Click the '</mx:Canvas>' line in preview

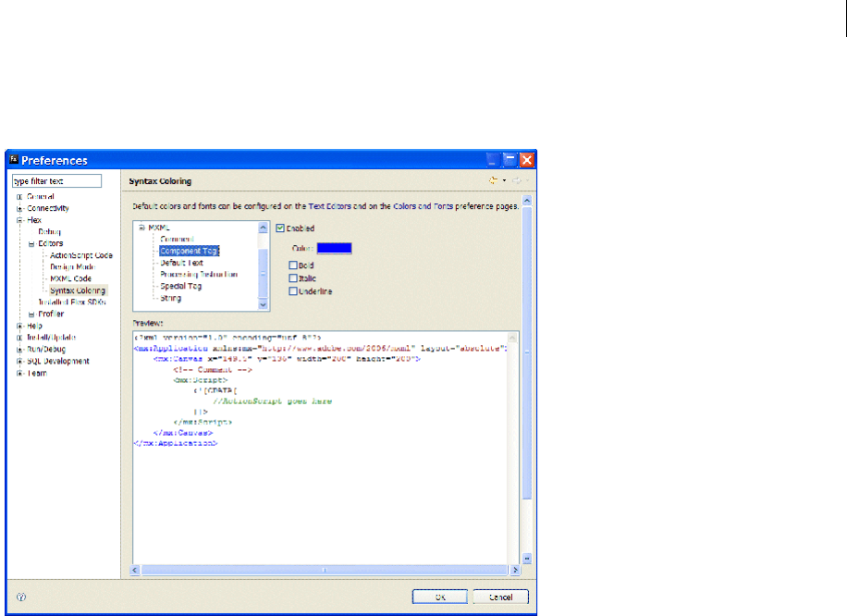click(183, 433)
